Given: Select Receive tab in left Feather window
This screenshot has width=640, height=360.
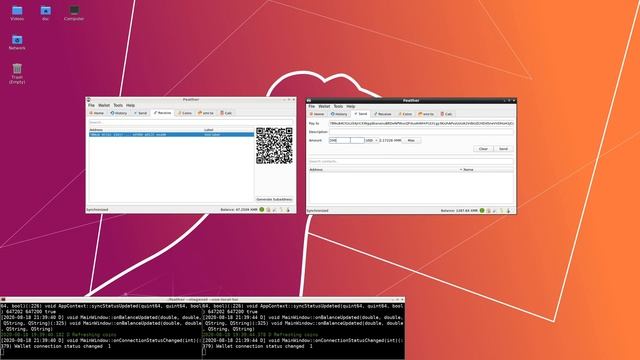Looking at the screenshot, I should (x=162, y=113).
